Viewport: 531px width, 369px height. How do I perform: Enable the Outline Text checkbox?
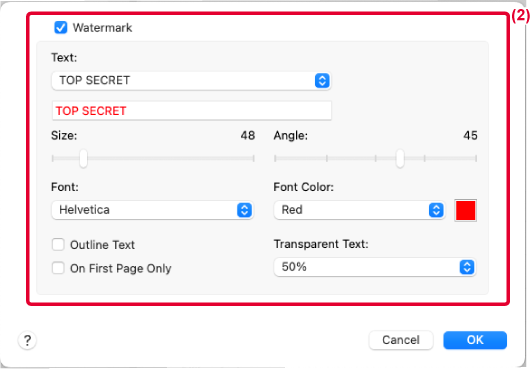coord(58,244)
